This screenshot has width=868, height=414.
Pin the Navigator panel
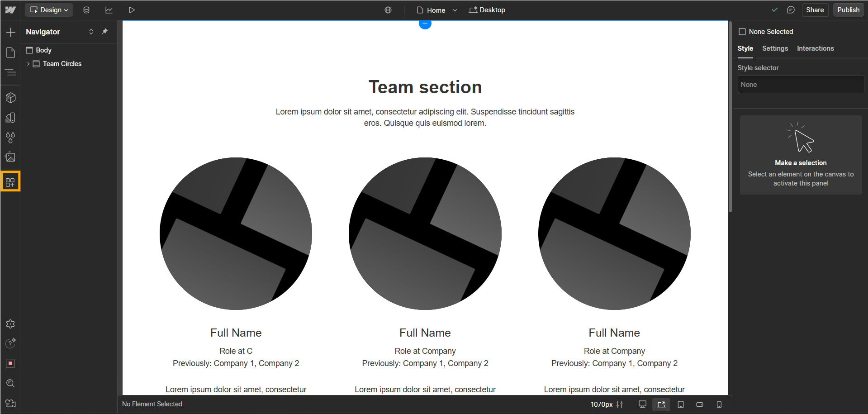105,32
